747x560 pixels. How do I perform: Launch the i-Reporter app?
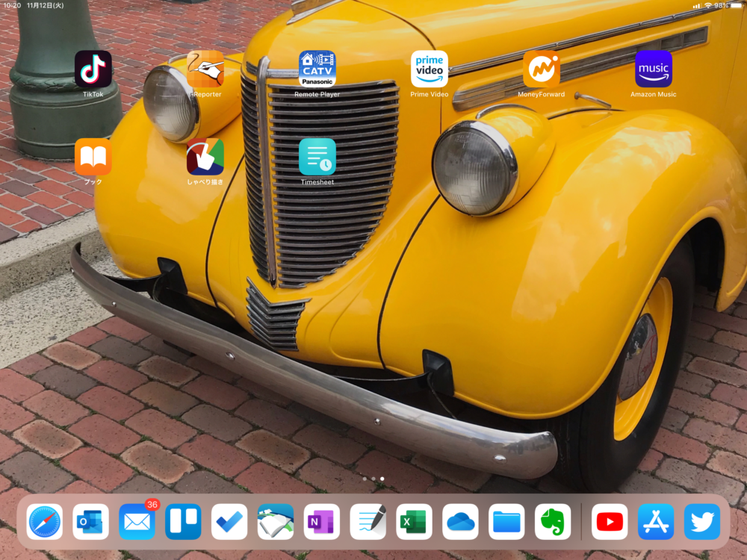click(205, 69)
